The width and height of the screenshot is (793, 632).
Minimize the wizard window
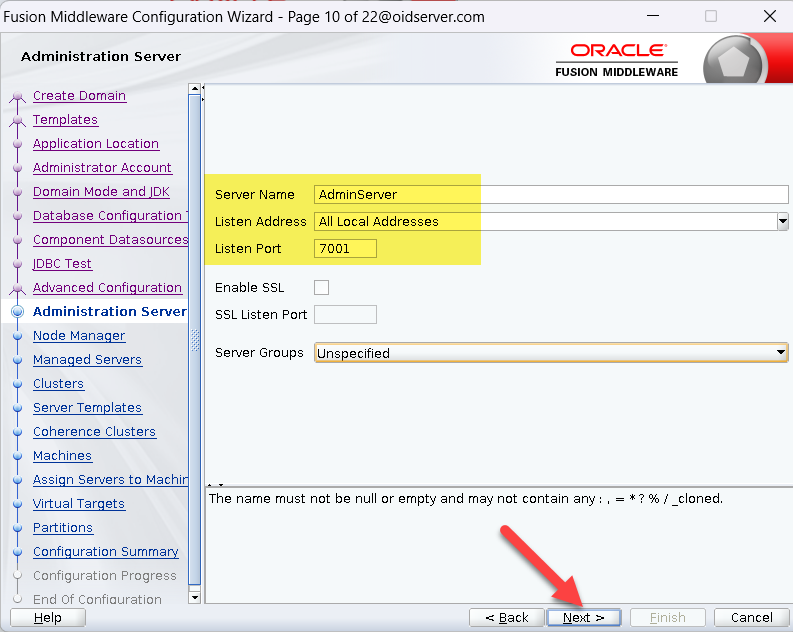point(653,16)
